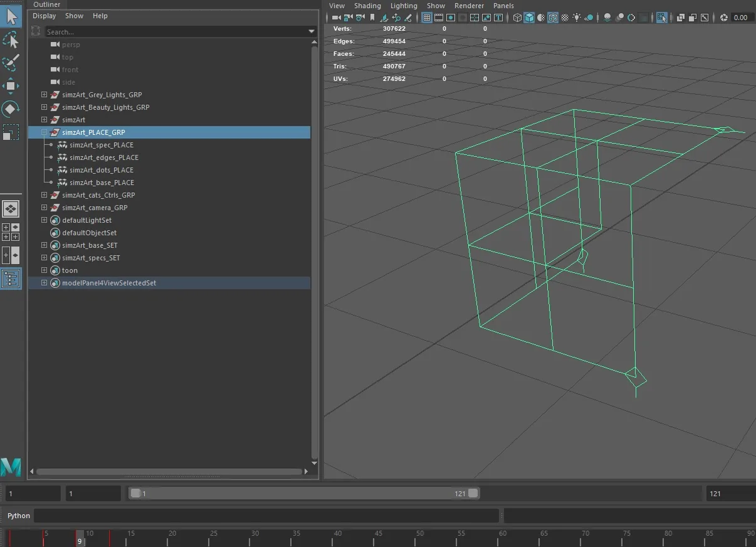
Task: Collapse the simzArt_PLACE_GRP group
Action: [x=44, y=132]
